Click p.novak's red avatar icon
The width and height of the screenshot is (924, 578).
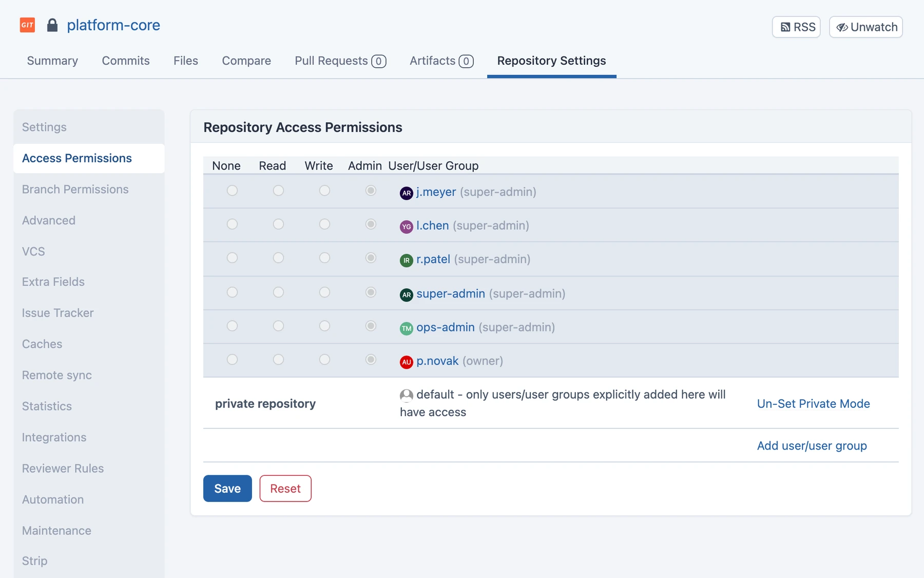tap(406, 362)
